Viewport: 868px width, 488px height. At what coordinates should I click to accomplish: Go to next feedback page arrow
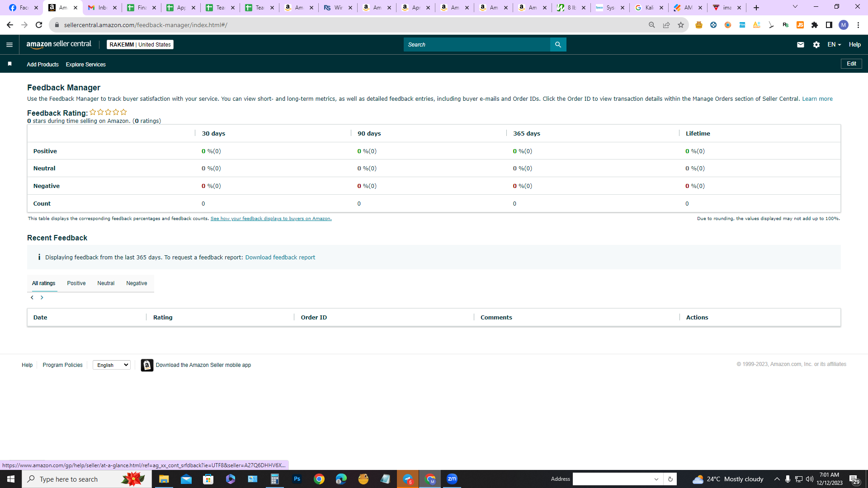click(x=42, y=298)
